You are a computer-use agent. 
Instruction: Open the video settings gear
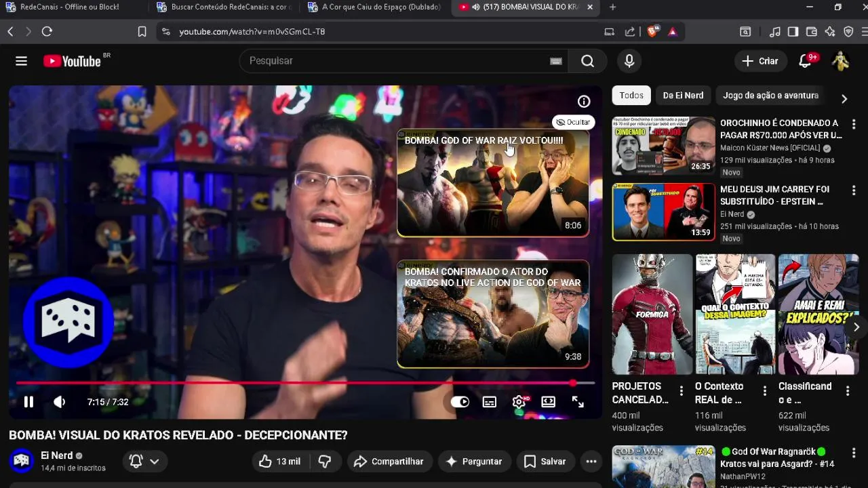[x=519, y=402]
